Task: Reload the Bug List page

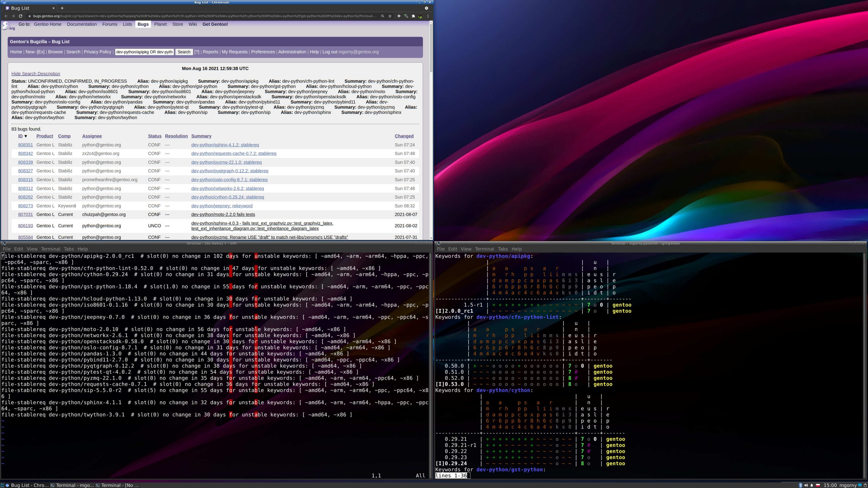Action: 21,16
